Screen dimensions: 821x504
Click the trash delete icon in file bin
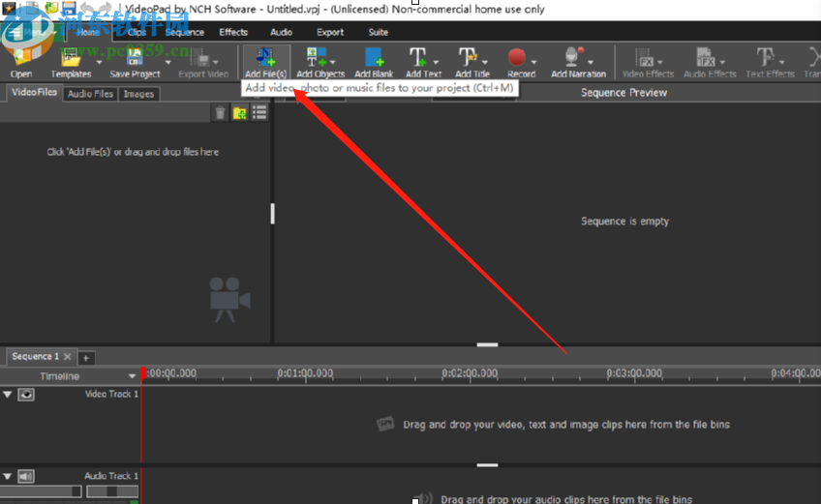(220, 112)
